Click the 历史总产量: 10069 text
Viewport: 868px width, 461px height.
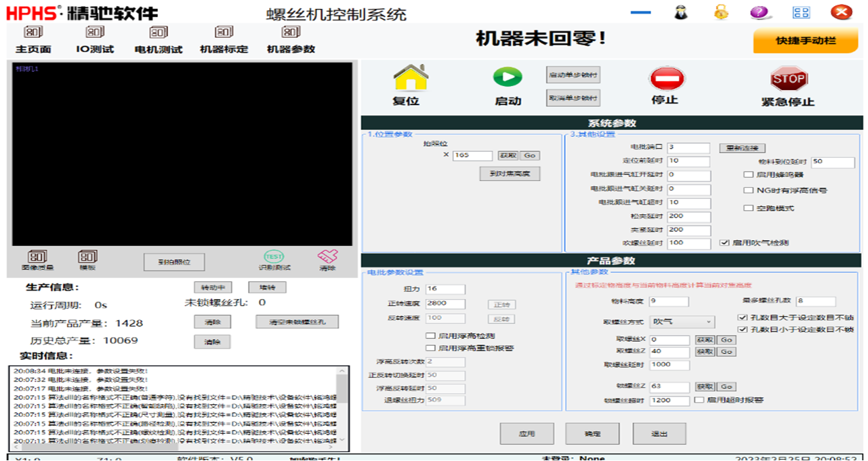tap(84, 341)
